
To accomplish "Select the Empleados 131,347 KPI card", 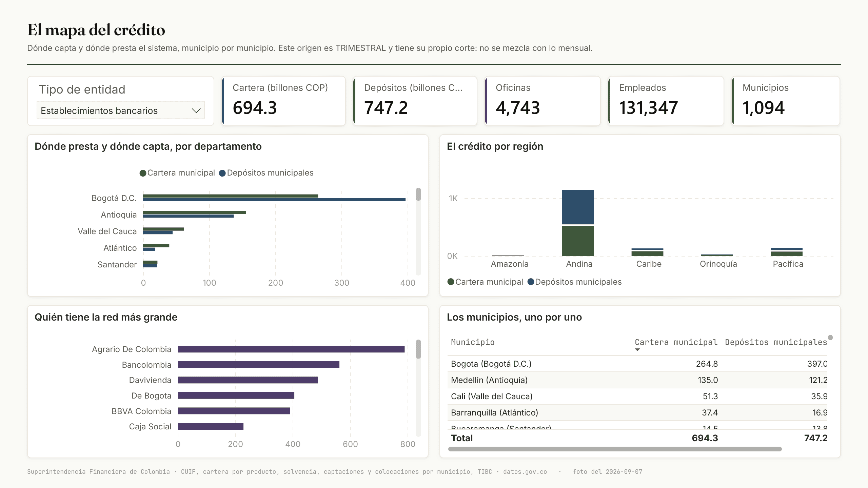I will click(666, 101).
